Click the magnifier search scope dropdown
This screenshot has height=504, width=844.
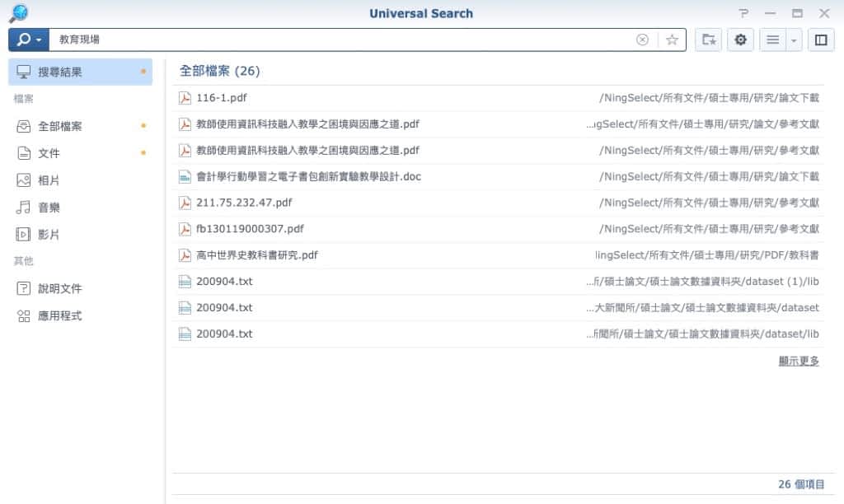click(29, 40)
